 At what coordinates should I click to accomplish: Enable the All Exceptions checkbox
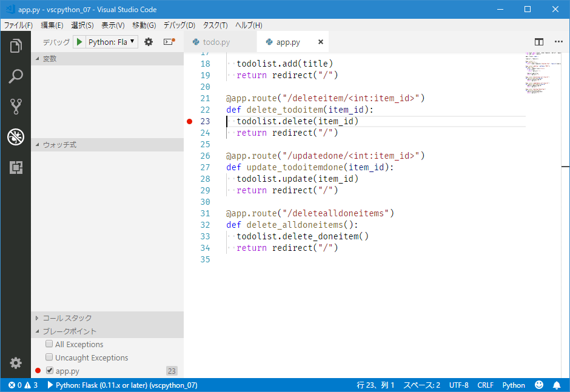[x=49, y=344]
